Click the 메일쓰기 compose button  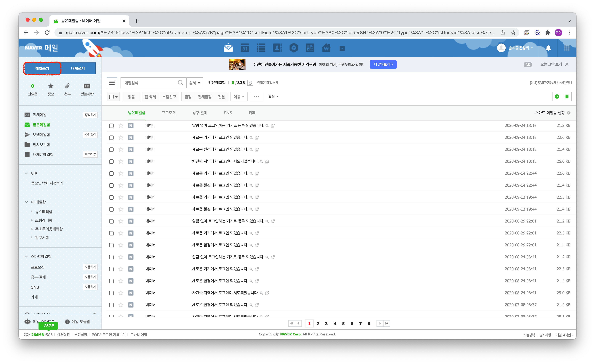click(42, 69)
